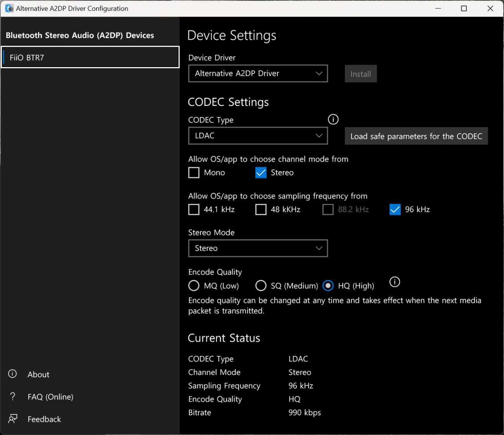
Task: Enable the Mono channel mode checkbox
Action: 194,173
